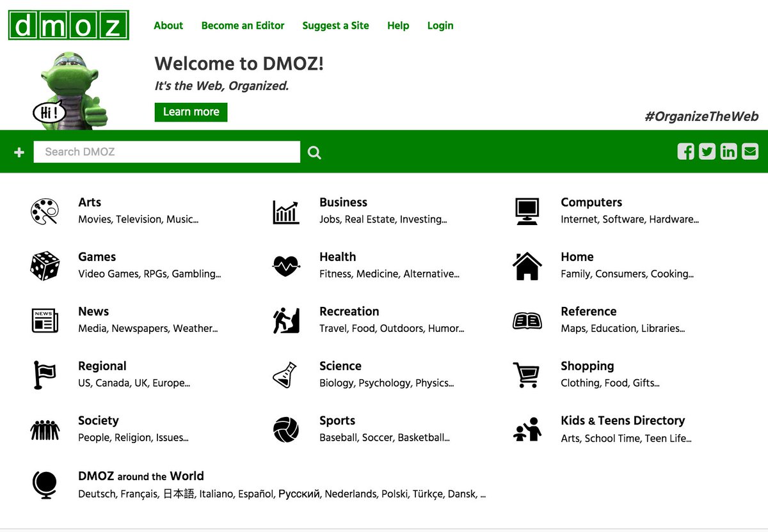Select Suggest a Site
Image resolution: width=768 pixels, height=532 pixels.
coord(336,26)
